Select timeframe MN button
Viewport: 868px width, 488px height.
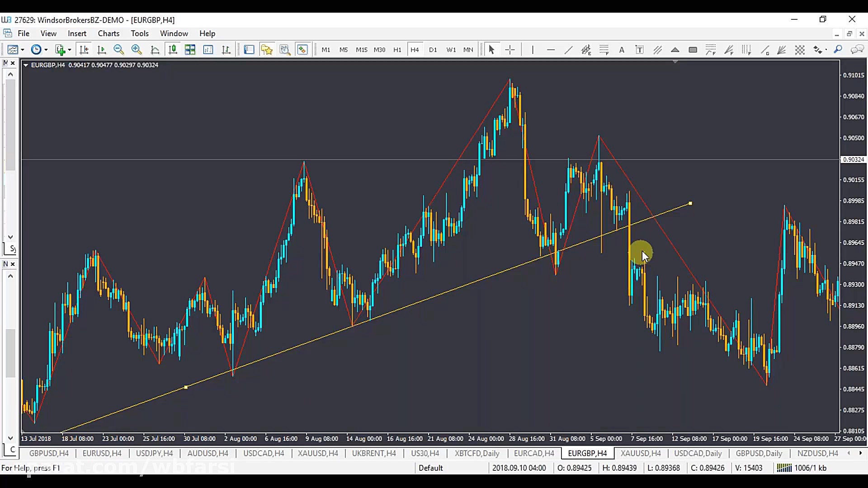468,50
